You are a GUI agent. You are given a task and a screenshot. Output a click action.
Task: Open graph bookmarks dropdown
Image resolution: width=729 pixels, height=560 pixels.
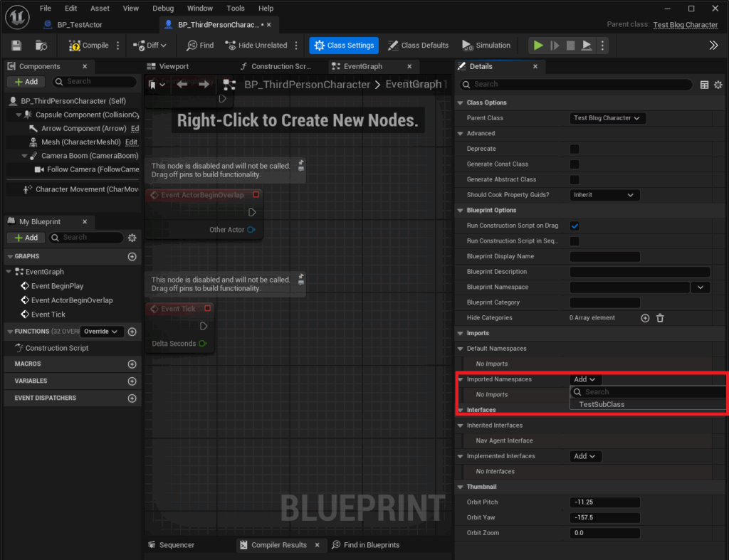pyautogui.click(x=156, y=85)
